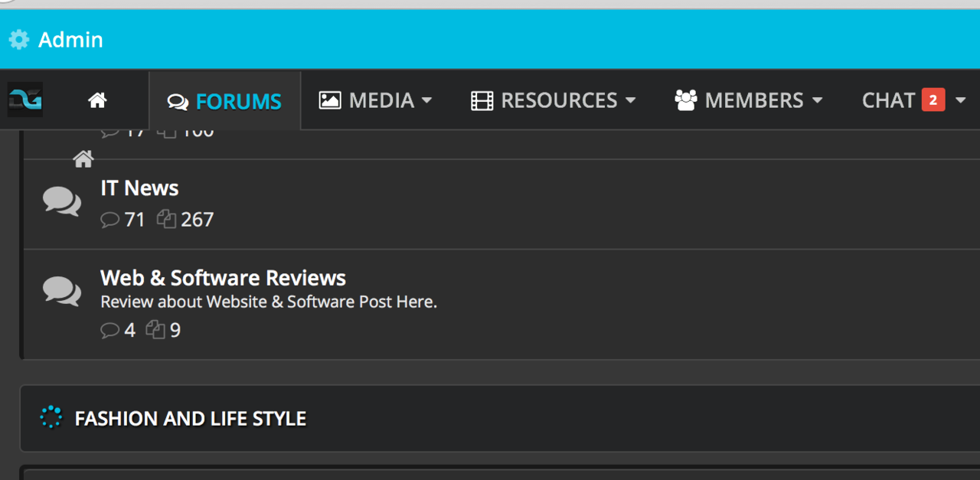The width and height of the screenshot is (980, 480).
Task: Open the Web & Software Reviews forum
Action: point(223,278)
